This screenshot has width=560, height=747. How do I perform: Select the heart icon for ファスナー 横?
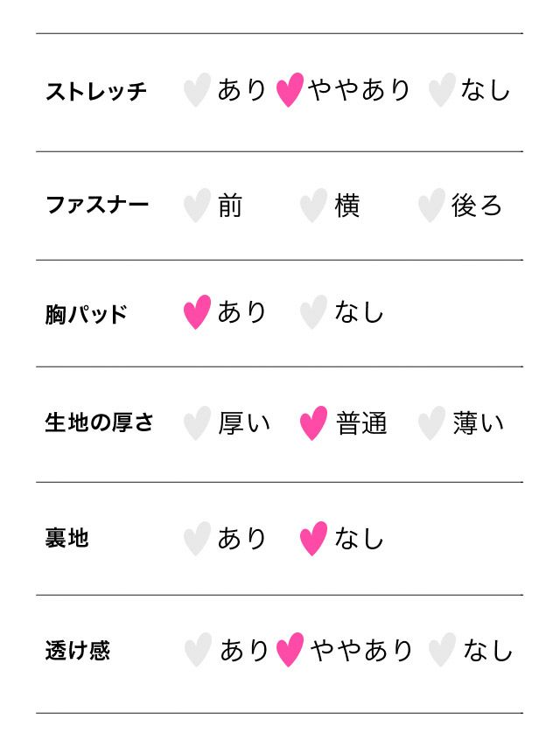pos(313,206)
